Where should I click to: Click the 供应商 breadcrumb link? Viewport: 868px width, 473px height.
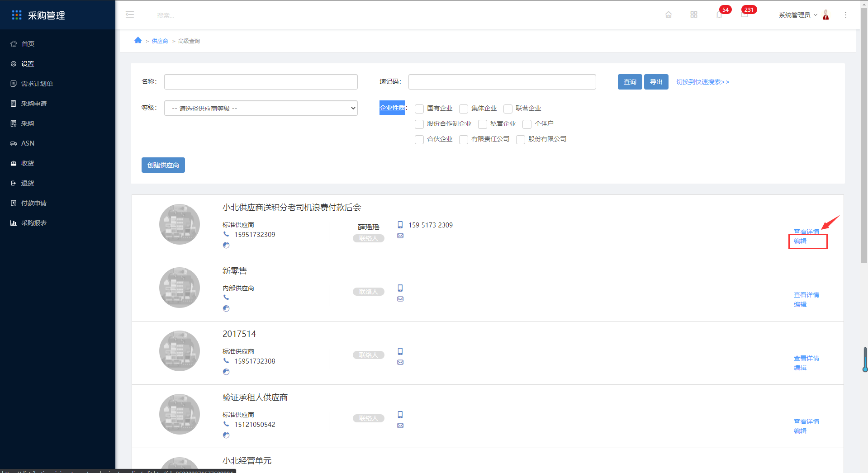coord(160,41)
